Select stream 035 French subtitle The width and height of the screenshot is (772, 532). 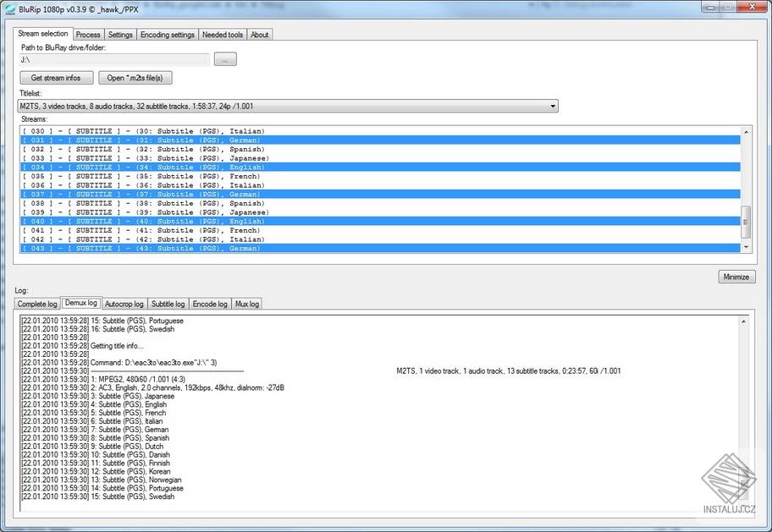click(x=379, y=176)
